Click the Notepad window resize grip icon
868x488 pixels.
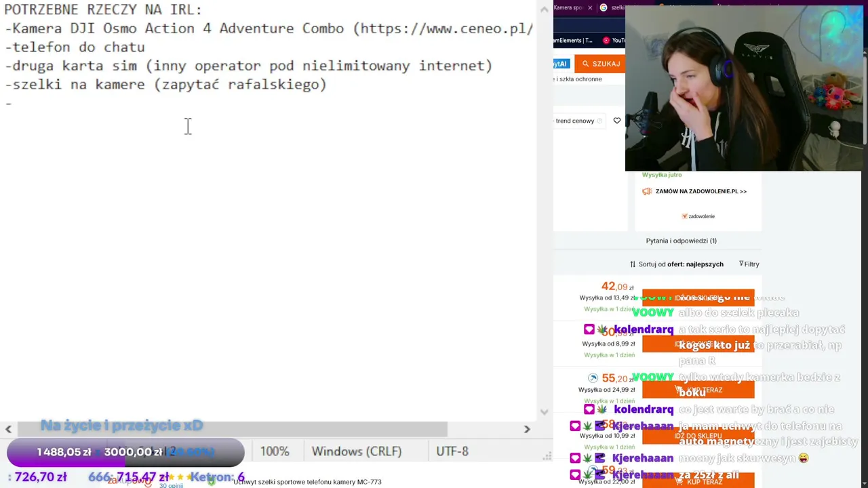(x=547, y=457)
